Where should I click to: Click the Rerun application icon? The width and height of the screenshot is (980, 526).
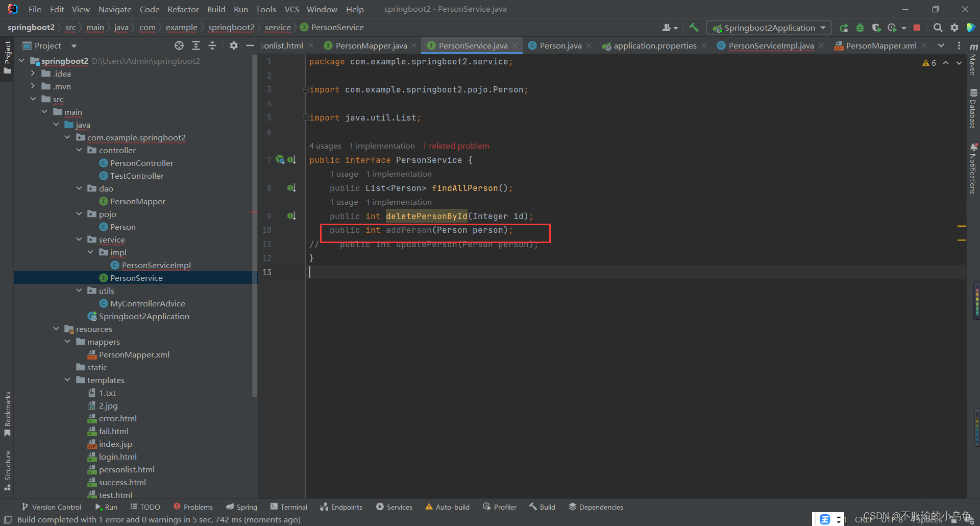(844, 28)
